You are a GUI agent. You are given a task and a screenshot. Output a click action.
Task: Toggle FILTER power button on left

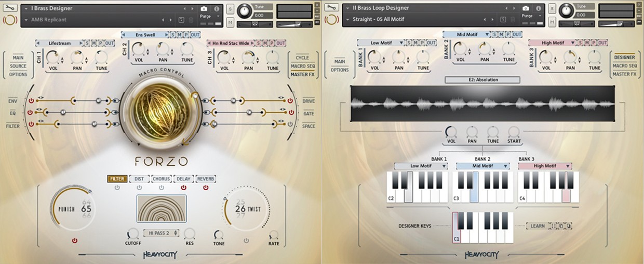click(30, 124)
